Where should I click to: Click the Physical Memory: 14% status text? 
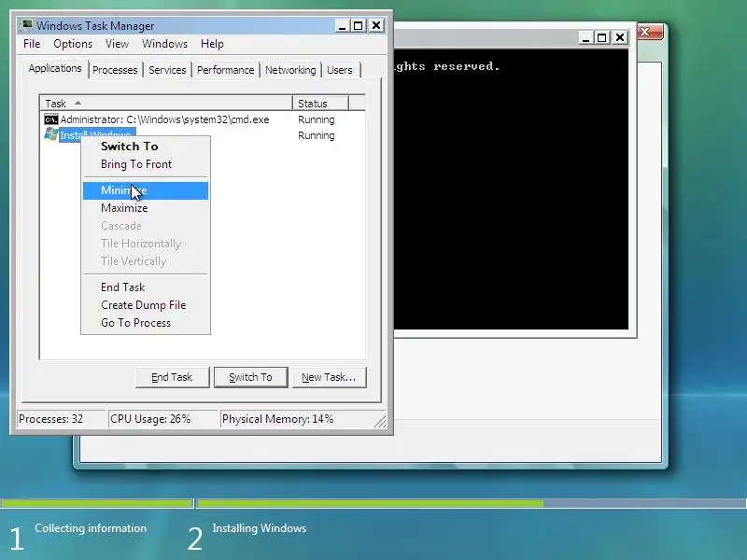point(277,419)
